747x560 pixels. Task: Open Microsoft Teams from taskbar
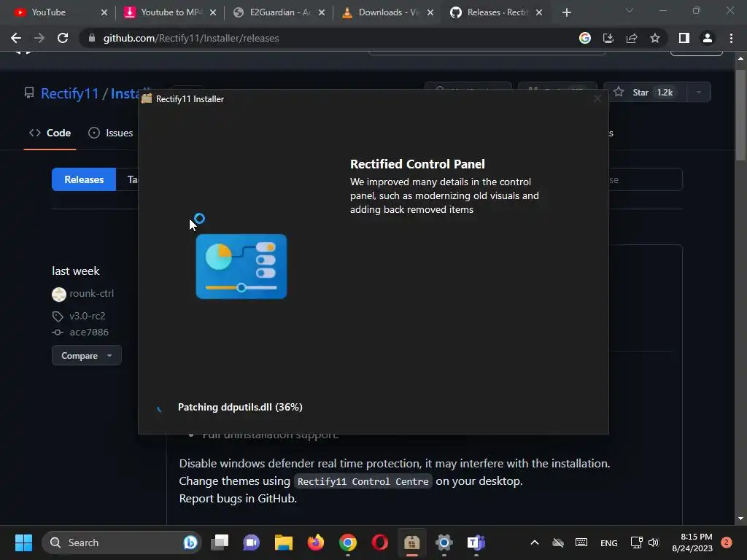[x=476, y=542]
